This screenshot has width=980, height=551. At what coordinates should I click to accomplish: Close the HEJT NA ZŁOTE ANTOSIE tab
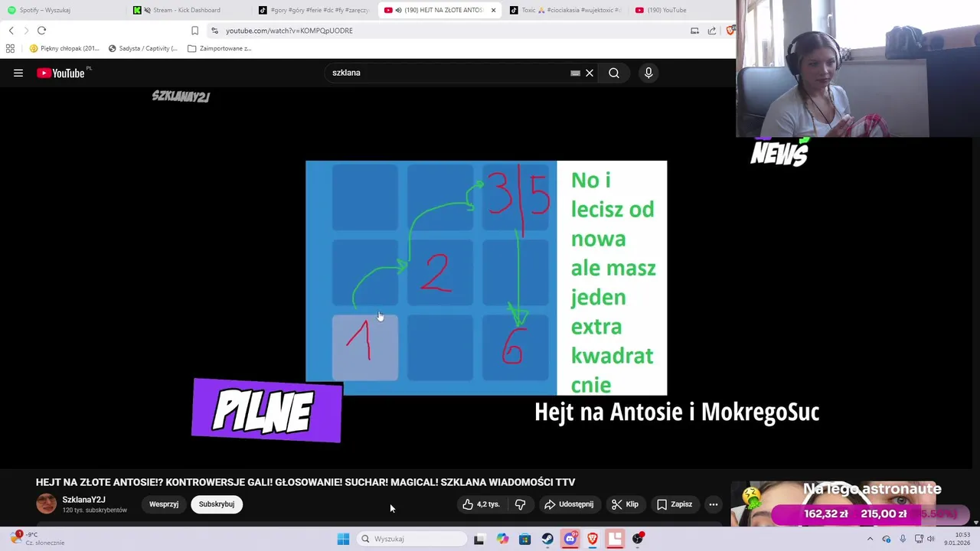(x=493, y=10)
